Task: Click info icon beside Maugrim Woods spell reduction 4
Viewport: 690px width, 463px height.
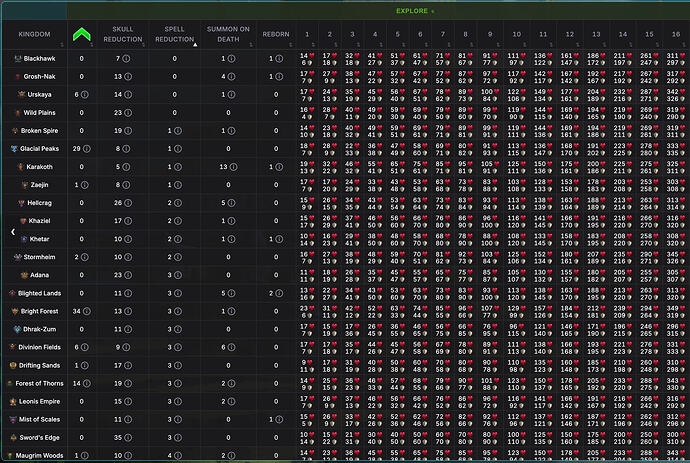Action: pyautogui.click(x=178, y=456)
